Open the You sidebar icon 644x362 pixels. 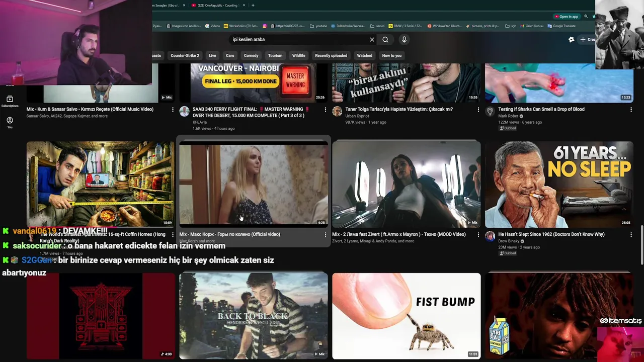(x=10, y=123)
